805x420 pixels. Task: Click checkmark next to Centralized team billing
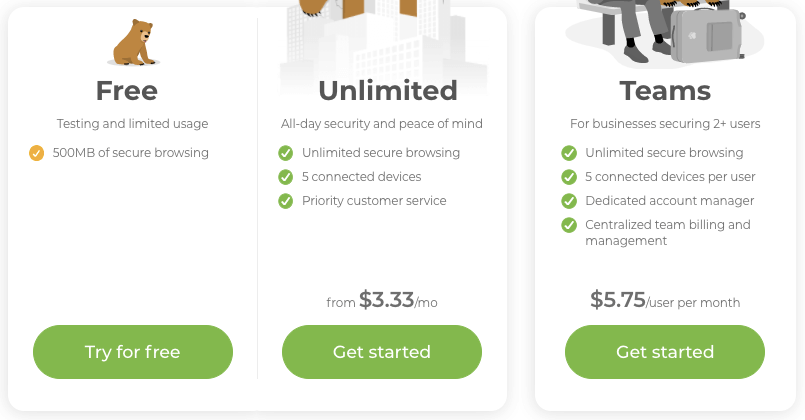[569, 225]
